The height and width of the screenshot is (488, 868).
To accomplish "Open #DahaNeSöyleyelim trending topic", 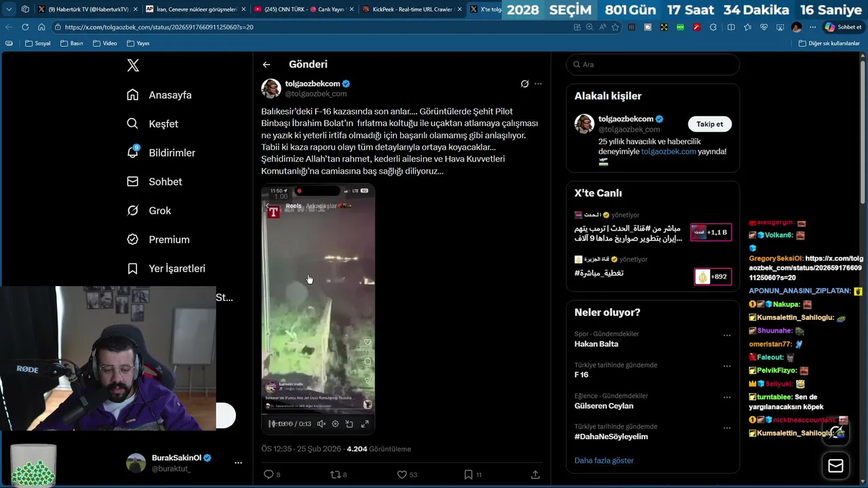I will point(611,436).
